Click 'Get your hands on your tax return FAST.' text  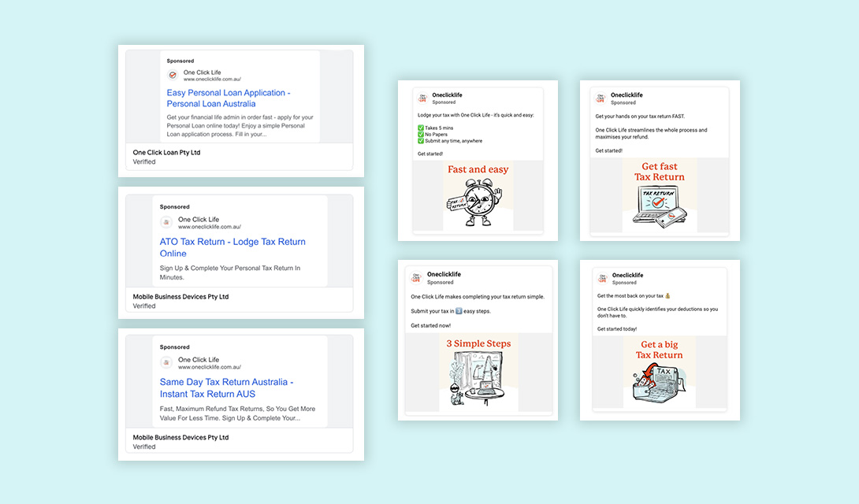pos(640,116)
